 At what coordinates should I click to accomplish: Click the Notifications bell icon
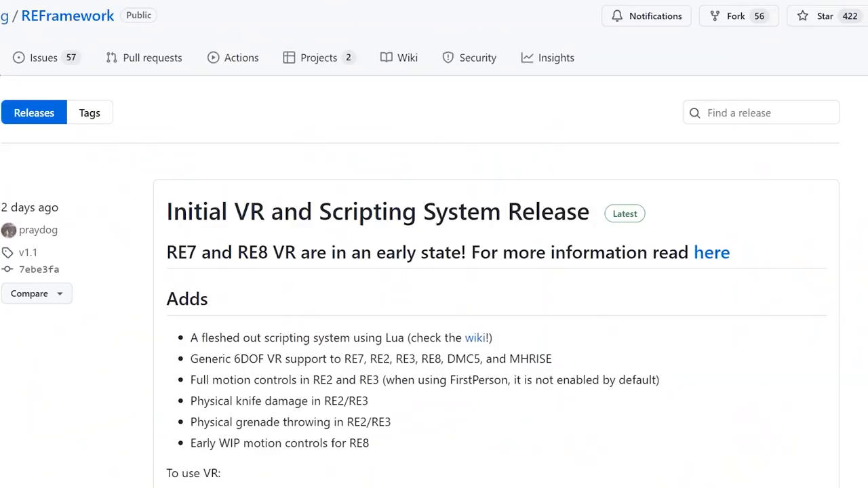(617, 16)
